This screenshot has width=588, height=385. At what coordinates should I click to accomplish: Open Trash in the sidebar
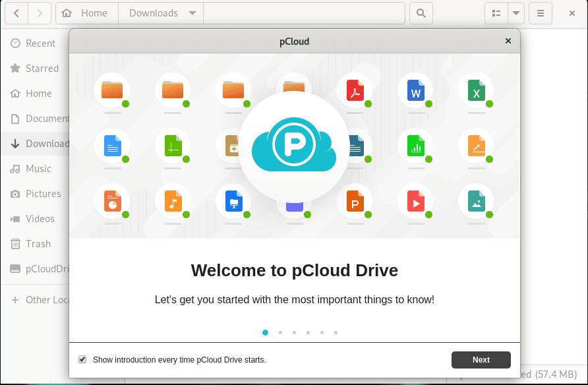click(x=35, y=244)
